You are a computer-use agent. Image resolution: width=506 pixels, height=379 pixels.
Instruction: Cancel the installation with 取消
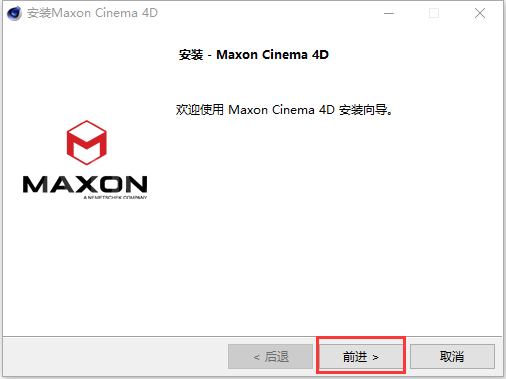(452, 356)
